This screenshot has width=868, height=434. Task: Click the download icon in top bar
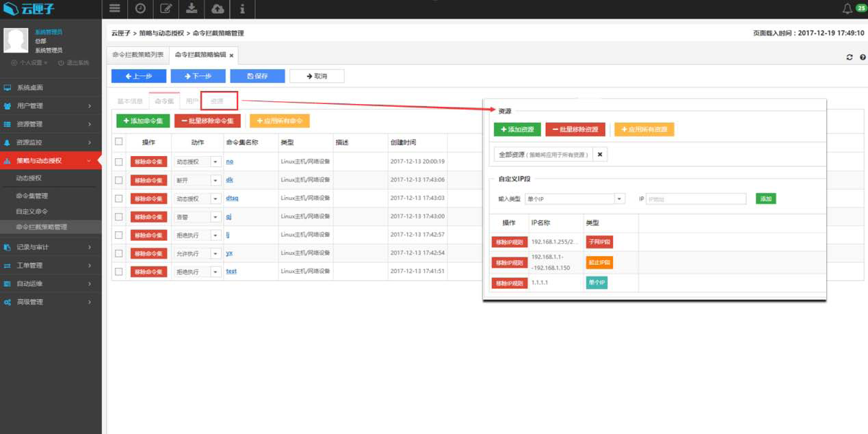(x=192, y=9)
